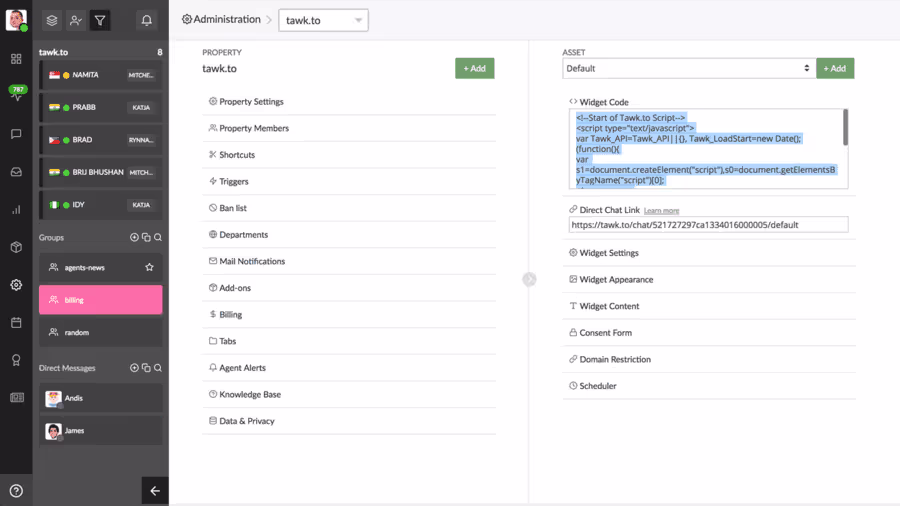This screenshot has width=900, height=506.
Task: Select the PRABB visitor chat
Action: pos(100,107)
